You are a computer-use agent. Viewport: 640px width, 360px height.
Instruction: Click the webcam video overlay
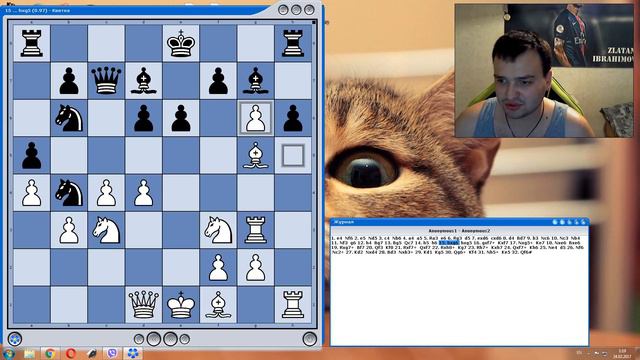click(544, 71)
